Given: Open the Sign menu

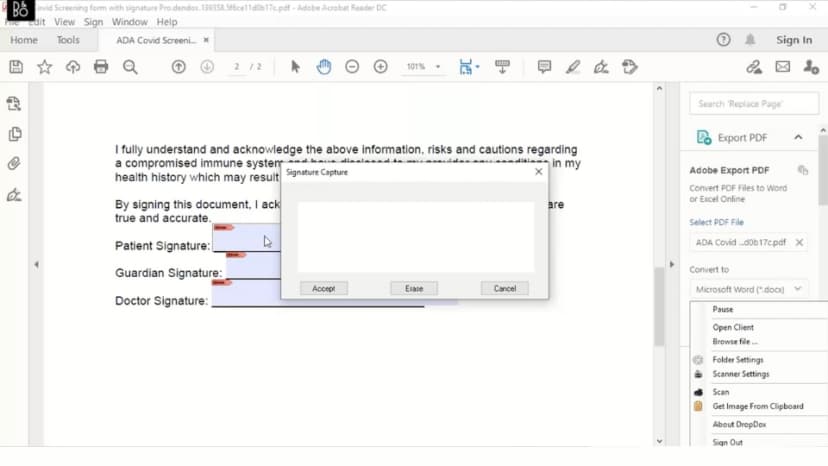Looking at the screenshot, I should 93,22.
